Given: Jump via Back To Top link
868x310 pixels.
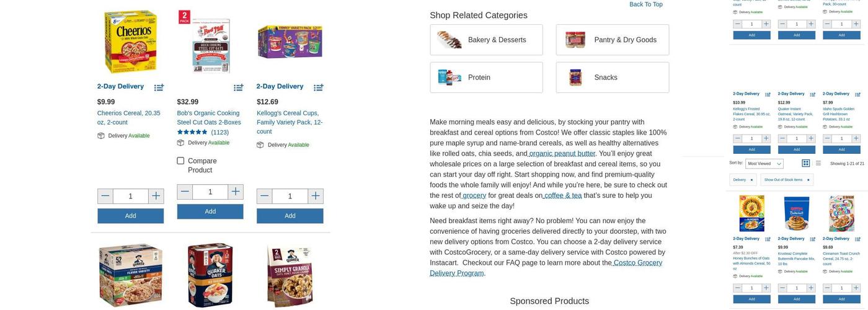Looking at the screenshot, I should tap(645, 4).
